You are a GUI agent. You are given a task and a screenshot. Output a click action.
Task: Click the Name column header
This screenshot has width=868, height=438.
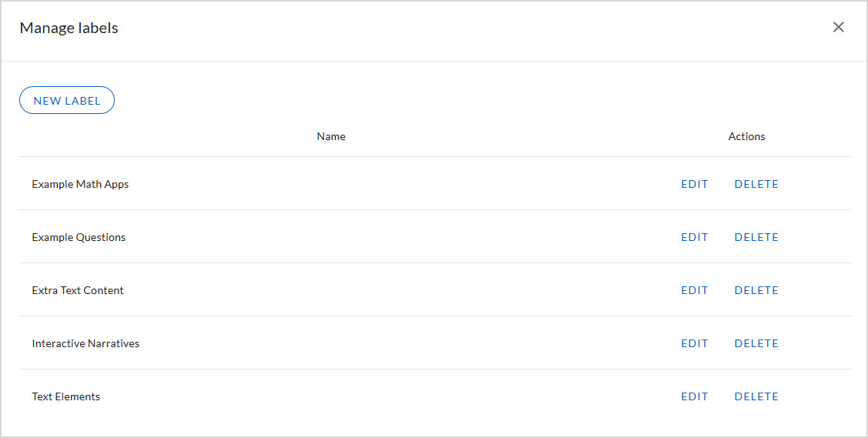[331, 137]
